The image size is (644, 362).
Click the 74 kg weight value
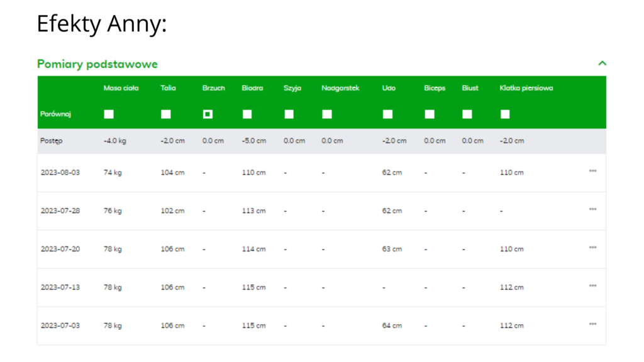tap(113, 172)
